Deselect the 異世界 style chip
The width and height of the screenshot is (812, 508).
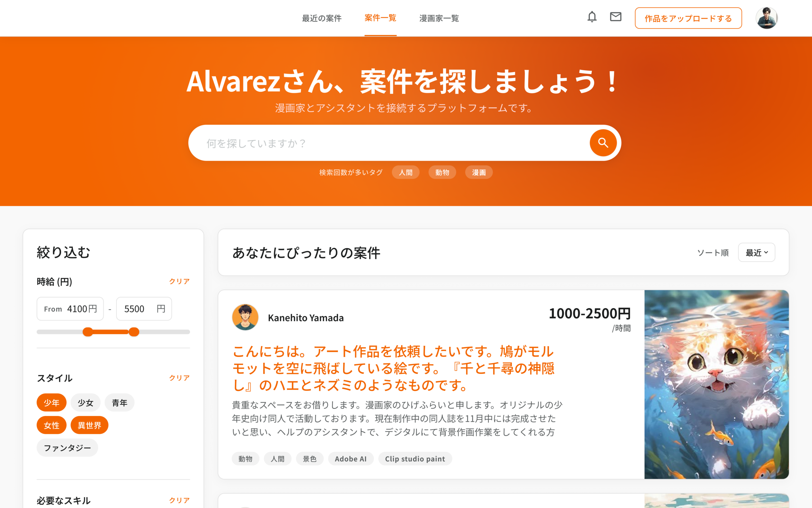click(x=89, y=425)
